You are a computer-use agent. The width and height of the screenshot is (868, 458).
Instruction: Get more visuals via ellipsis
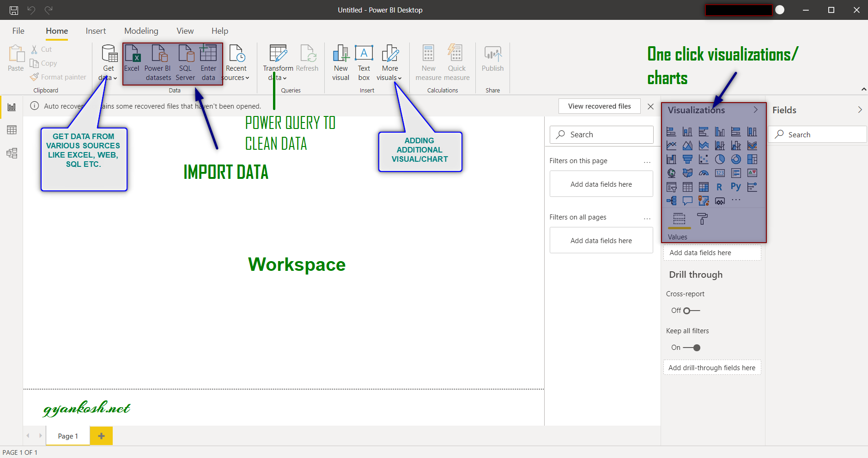pyautogui.click(x=736, y=200)
